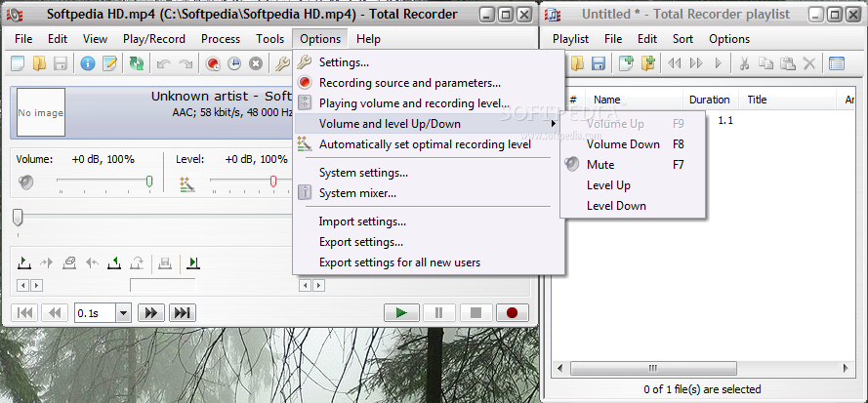Screen dimensions: 868x403
Task: Click the delete X icon in the playlist toolbar
Action: click(809, 63)
